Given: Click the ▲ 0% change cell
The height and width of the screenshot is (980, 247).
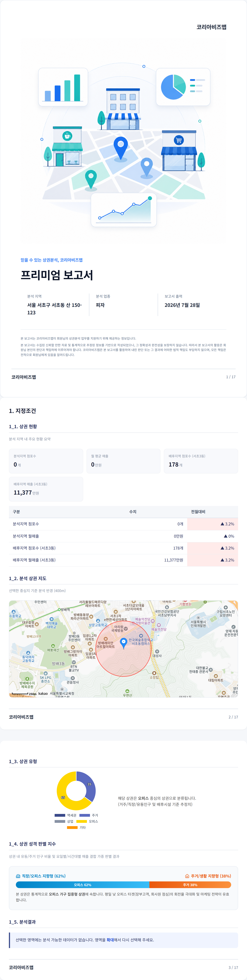Looking at the screenshot, I should pos(213,536).
